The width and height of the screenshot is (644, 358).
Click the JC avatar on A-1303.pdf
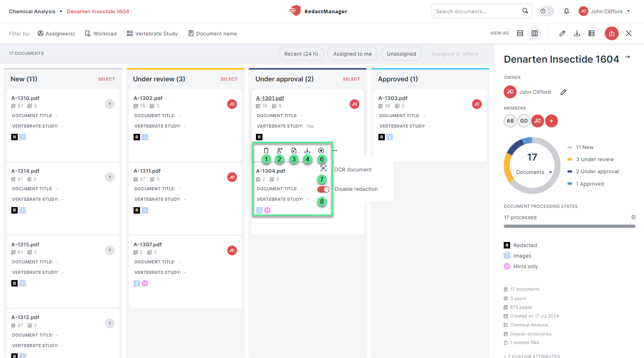pyautogui.click(x=477, y=104)
